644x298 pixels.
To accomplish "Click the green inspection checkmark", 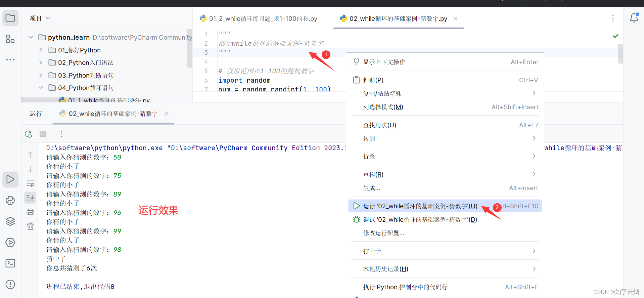I will (615, 36).
